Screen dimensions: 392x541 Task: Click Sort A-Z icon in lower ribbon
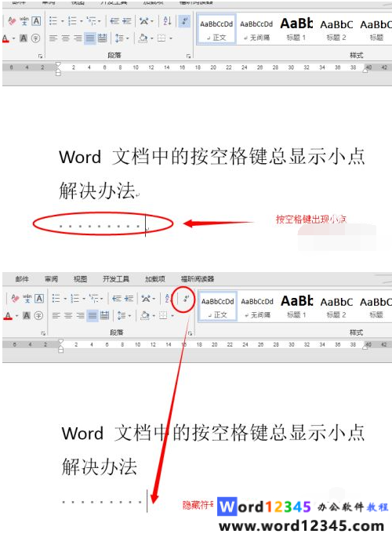(168, 299)
